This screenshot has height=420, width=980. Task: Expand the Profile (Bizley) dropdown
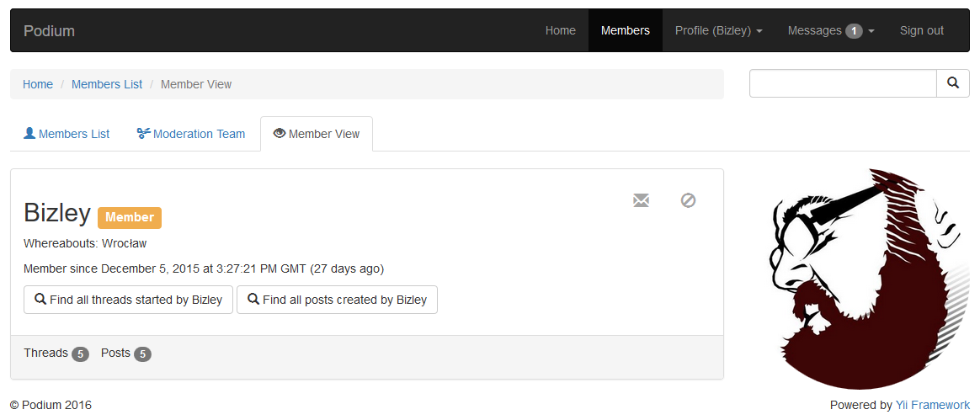coord(719,30)
